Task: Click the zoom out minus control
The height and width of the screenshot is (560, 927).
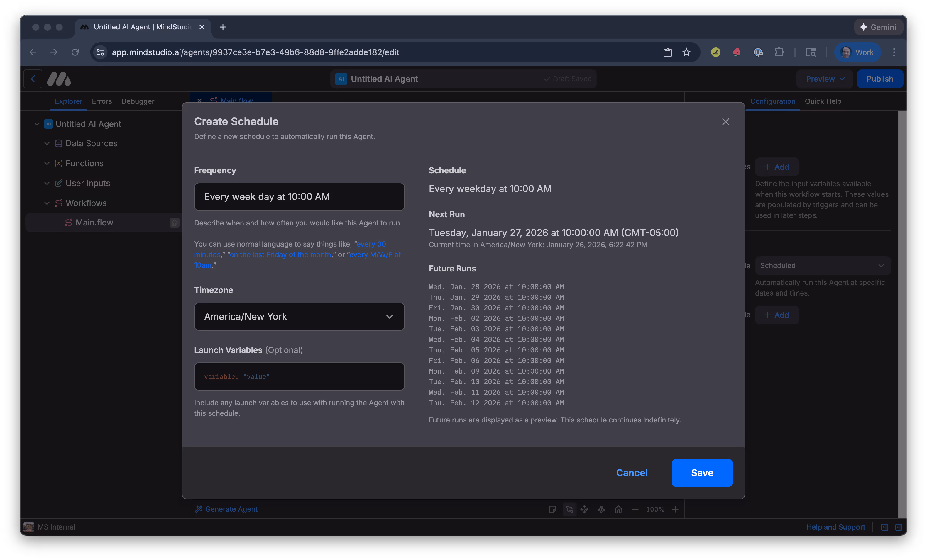Action: [x=636, y=510]
